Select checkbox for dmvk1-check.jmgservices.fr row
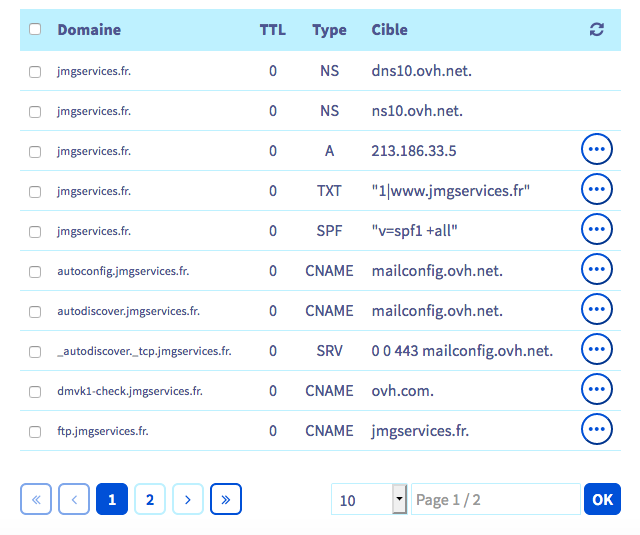The image size is (640, 535). (x=35, y=391)
